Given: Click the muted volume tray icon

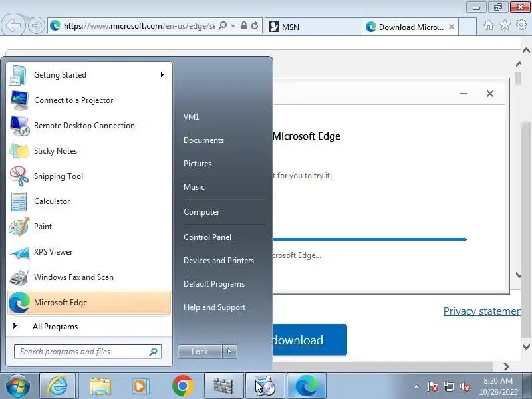Looking at the screenshot, I should pyautogui.click(x=464, y=387).
